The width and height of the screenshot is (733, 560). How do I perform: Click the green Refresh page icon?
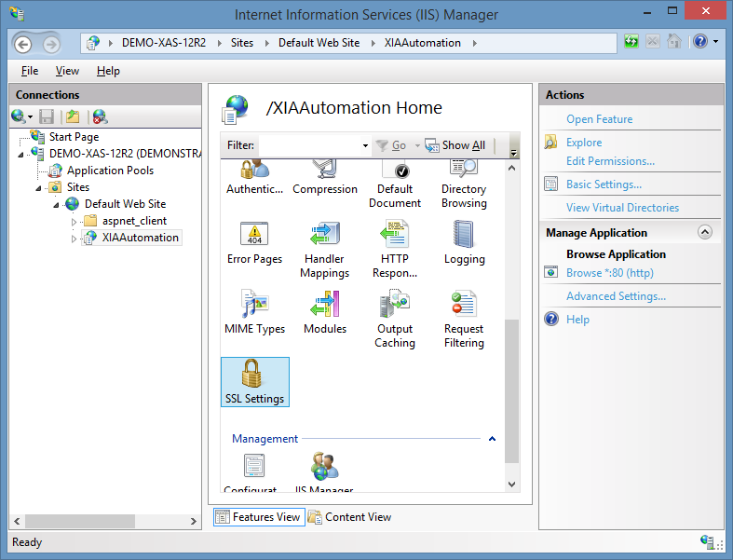pos(631,42)
